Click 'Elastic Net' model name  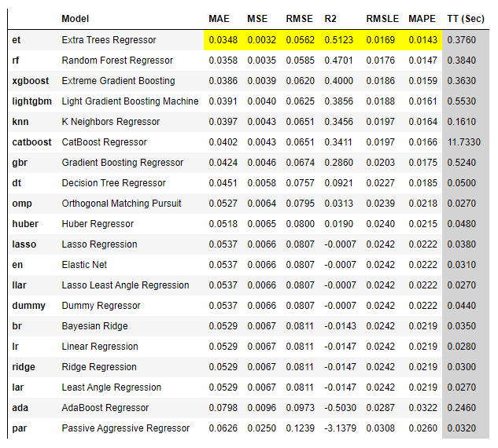click(x=84, y=265)
